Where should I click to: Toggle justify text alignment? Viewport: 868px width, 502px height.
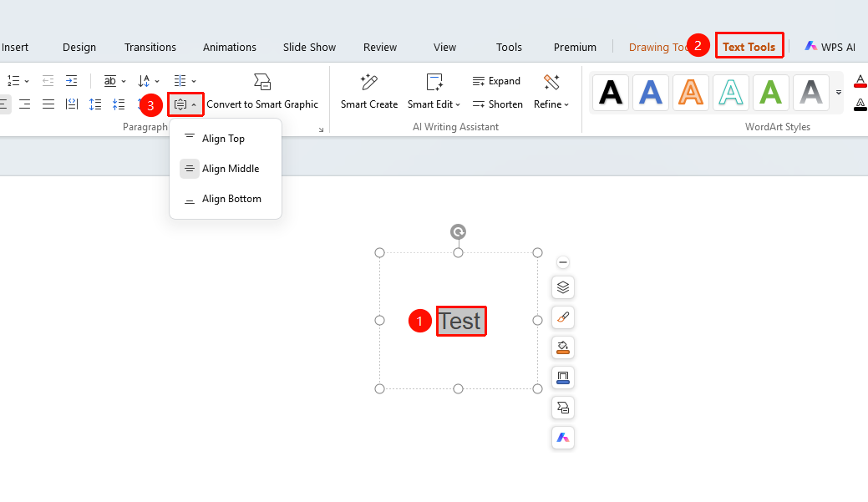click(48, 104)
